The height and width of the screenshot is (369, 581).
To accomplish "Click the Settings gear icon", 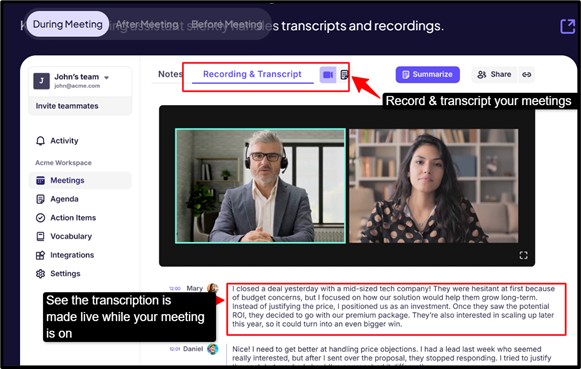I will [40, 274].
